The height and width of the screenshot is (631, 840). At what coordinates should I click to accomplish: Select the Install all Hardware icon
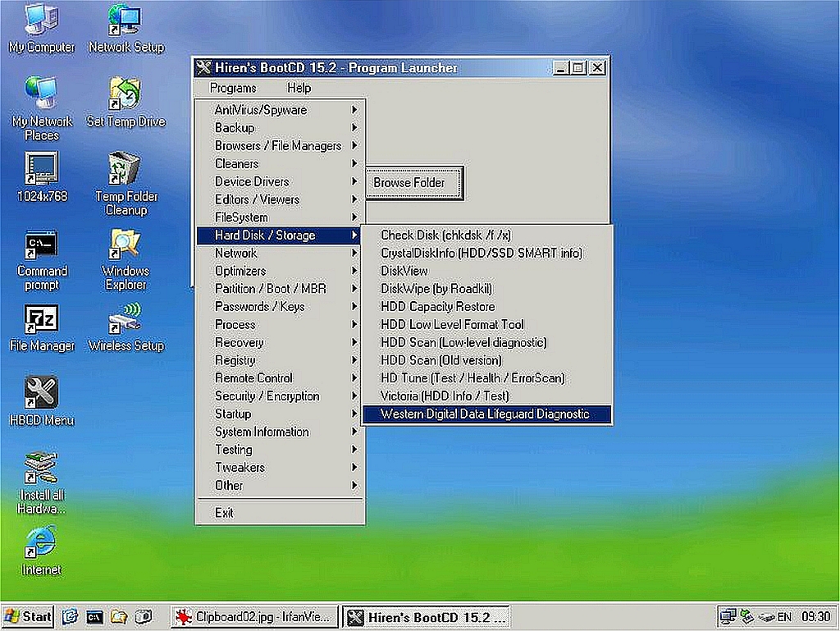[x=42, y=483]
